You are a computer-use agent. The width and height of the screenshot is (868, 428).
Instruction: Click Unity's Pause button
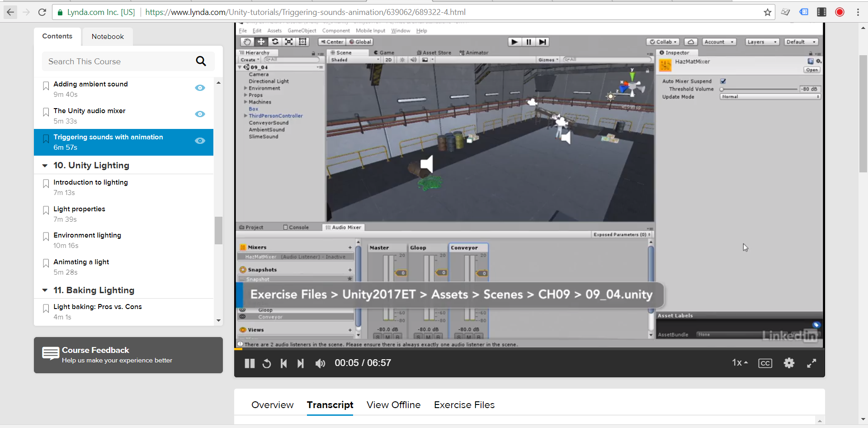pyautogui.click(x=528, y=42)
